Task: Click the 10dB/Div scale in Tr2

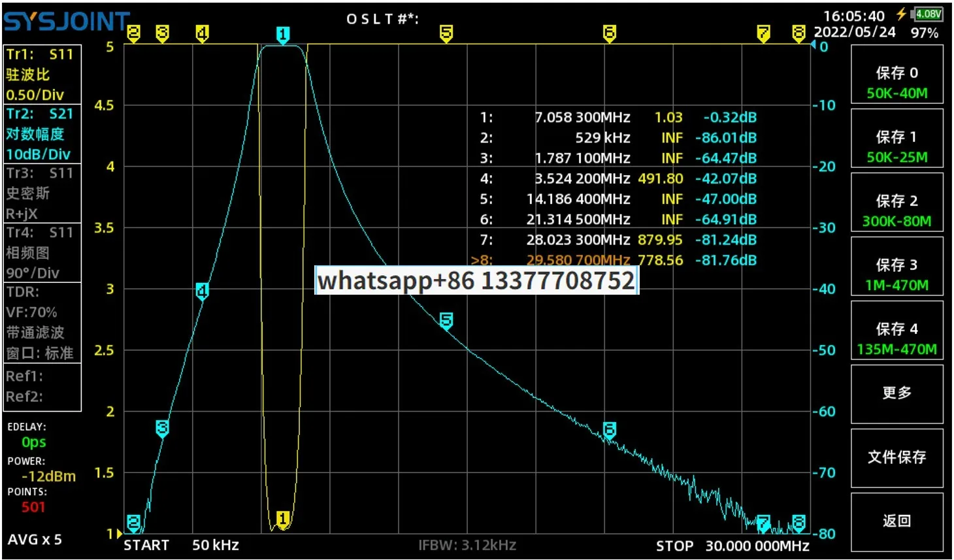Action: (x=38, y=154)
